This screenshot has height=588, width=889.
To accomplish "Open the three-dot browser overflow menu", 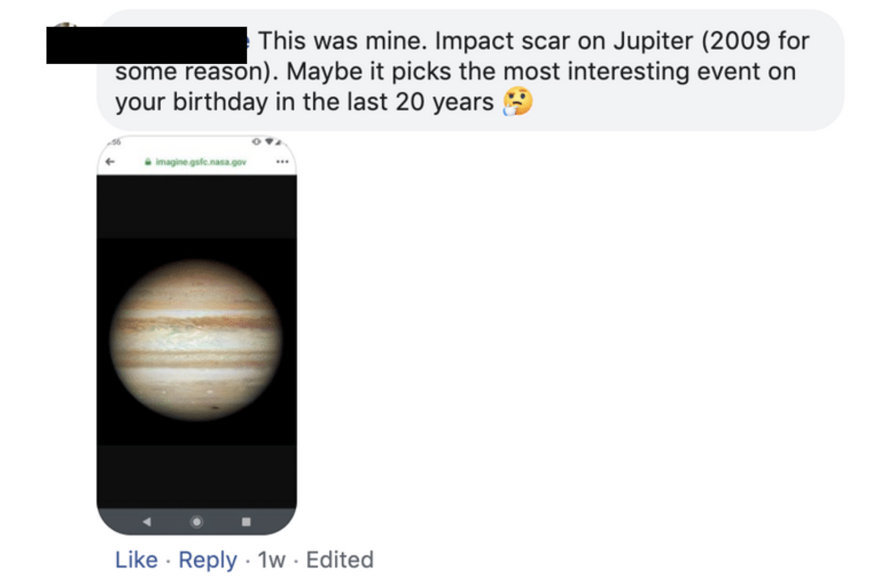I will tap(282, 161).
